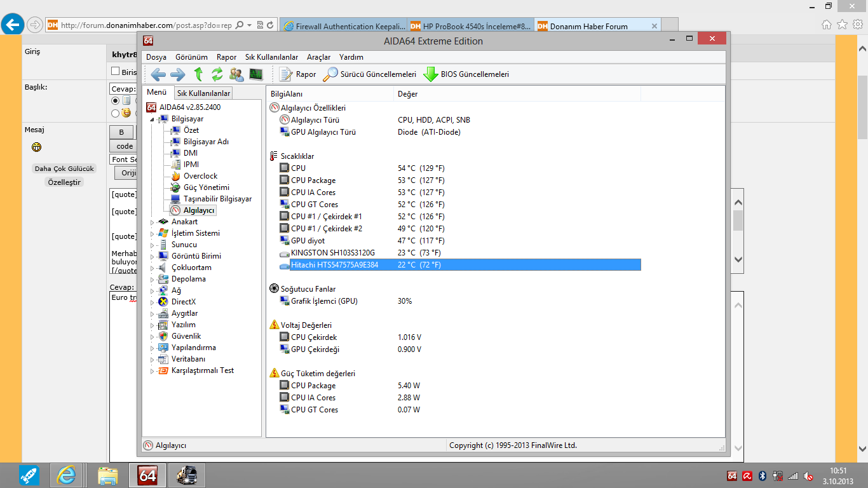
Task: Switch to HP ProBook 4540s İnceleme browser tab
Action: tap(470, 26)
